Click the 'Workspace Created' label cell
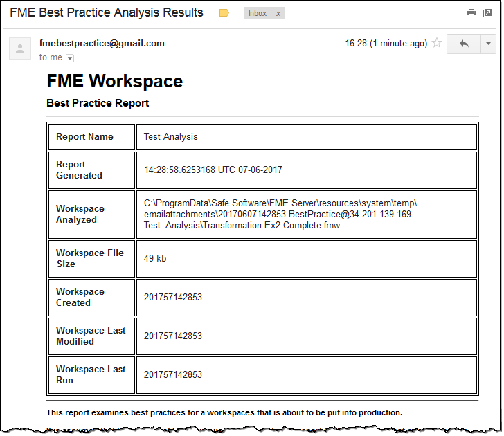 pyautogui.click(x=91, y=298)
